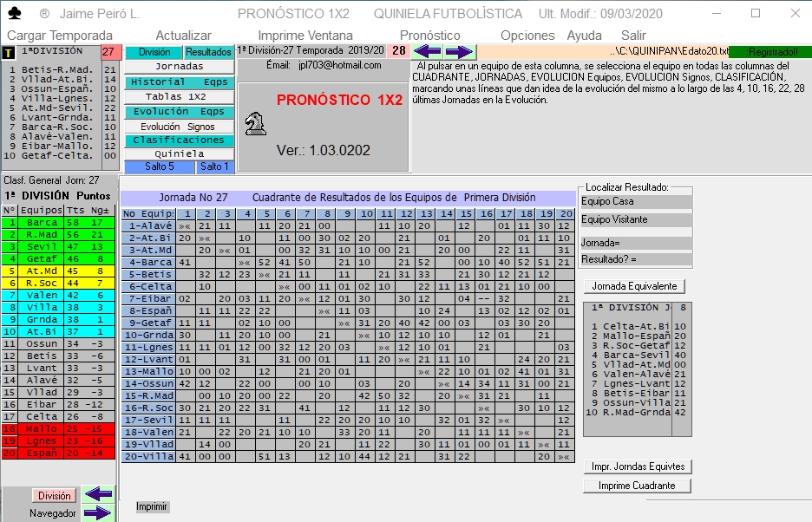
Task: Click the Impr. Jorndas Equivtes button
Action: 638,467
